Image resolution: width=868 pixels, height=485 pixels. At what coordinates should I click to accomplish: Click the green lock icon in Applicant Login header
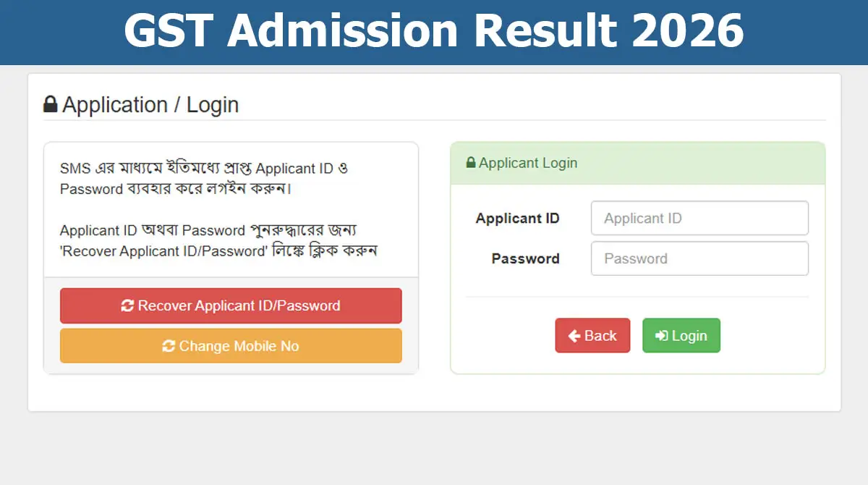[x=469, y=164]
